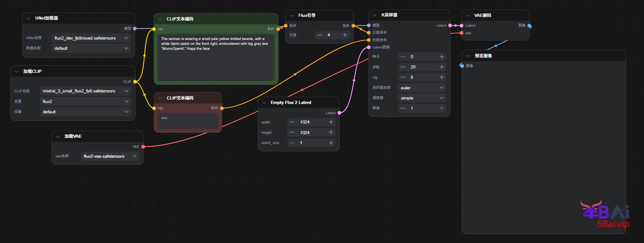
Task: Click the VAE output connector dot
Action: (143, 147)
